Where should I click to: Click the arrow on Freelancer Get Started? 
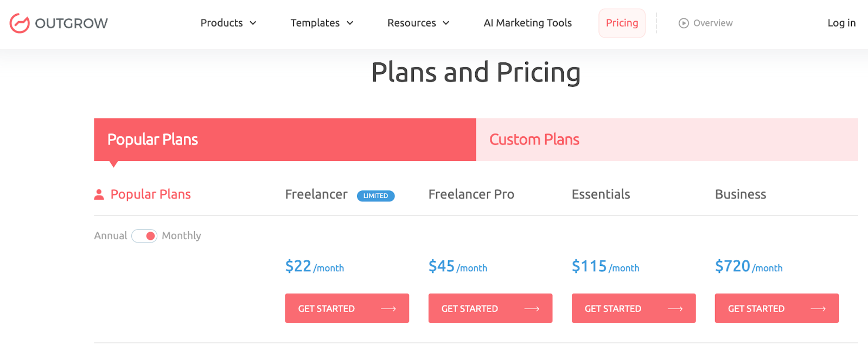(388, 309)
